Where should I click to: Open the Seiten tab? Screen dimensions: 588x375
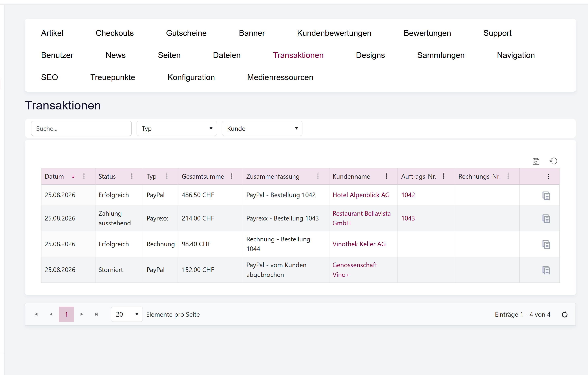169,55
